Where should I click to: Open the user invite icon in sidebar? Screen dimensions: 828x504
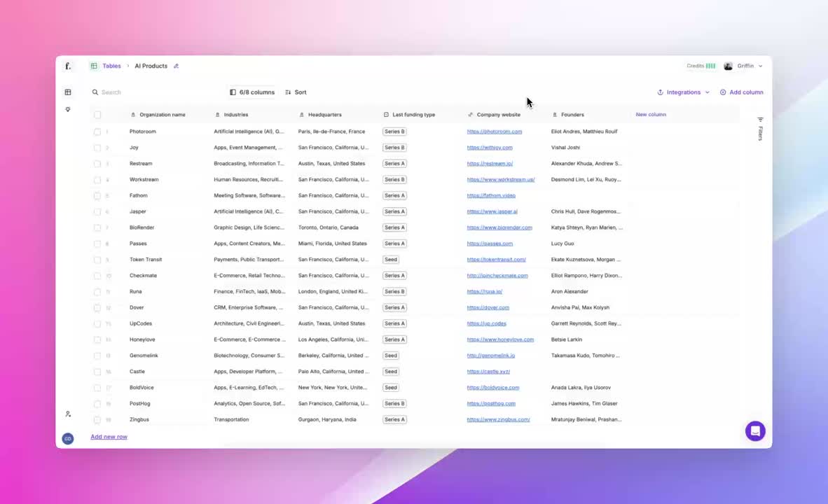click(x=67, y=414)
